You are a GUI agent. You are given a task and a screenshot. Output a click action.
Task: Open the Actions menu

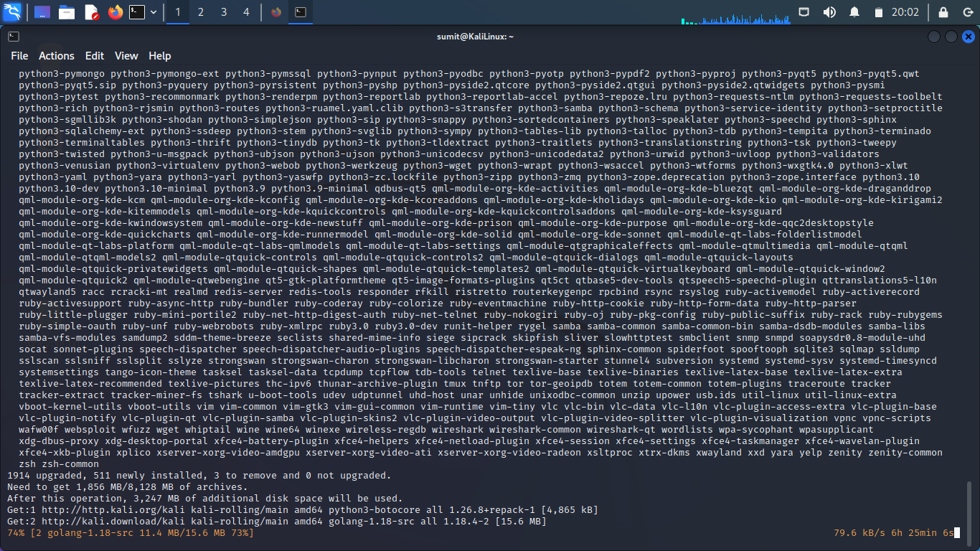(57, 56)
